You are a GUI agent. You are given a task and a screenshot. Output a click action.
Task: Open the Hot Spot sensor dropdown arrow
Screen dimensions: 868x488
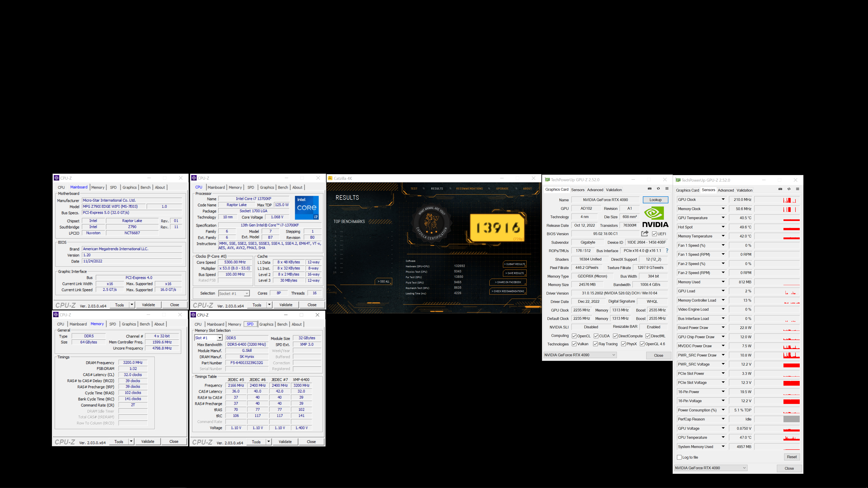(723, 227)
